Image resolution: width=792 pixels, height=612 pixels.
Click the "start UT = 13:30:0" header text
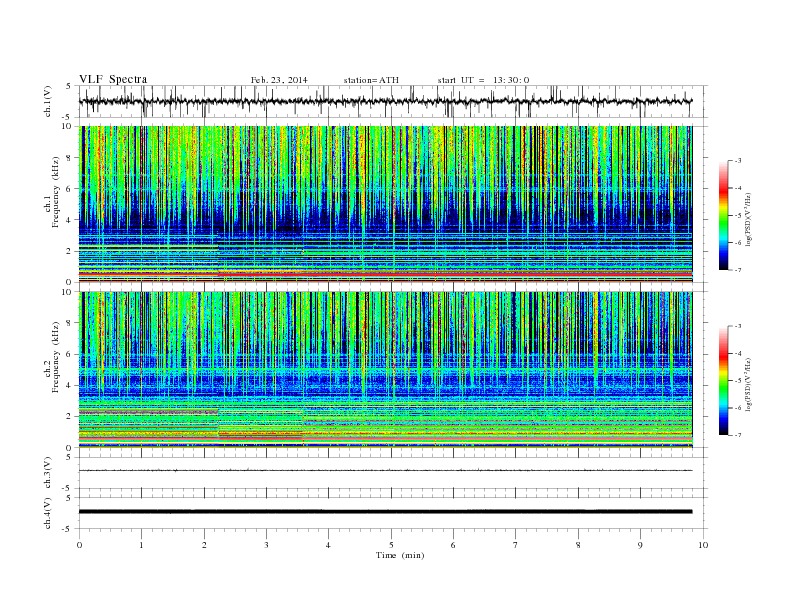tap(483, 80)
